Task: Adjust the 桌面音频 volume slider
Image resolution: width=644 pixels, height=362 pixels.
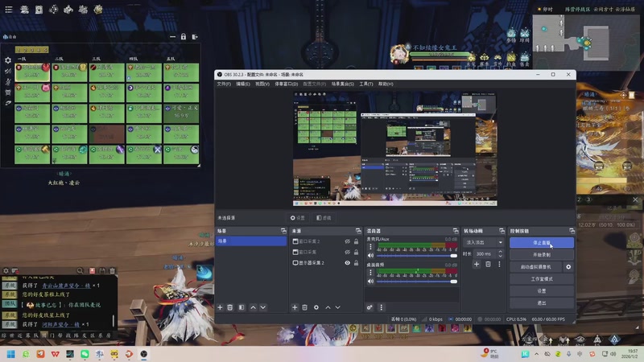Action: 417,282
